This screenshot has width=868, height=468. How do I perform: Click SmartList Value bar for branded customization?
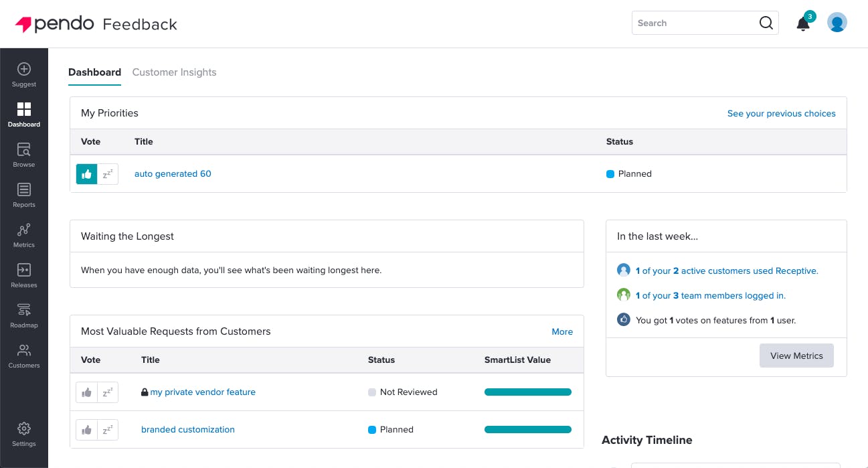click(527, 430)
